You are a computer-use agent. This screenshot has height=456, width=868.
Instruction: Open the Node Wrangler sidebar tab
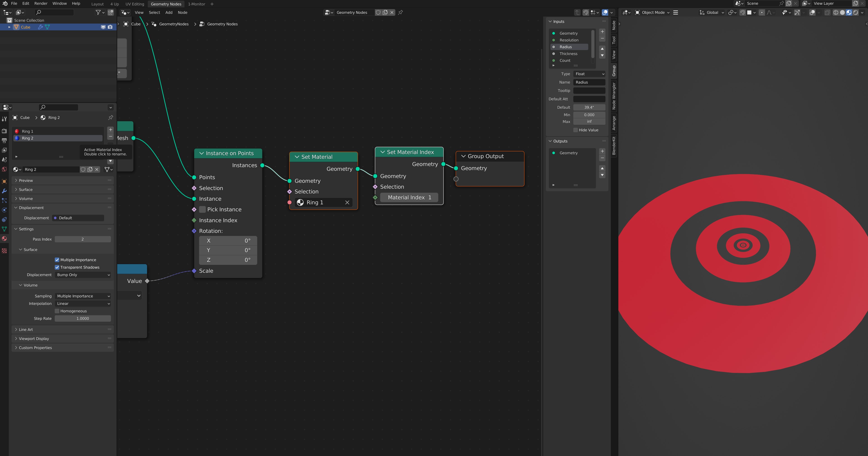tap(614, 96)
